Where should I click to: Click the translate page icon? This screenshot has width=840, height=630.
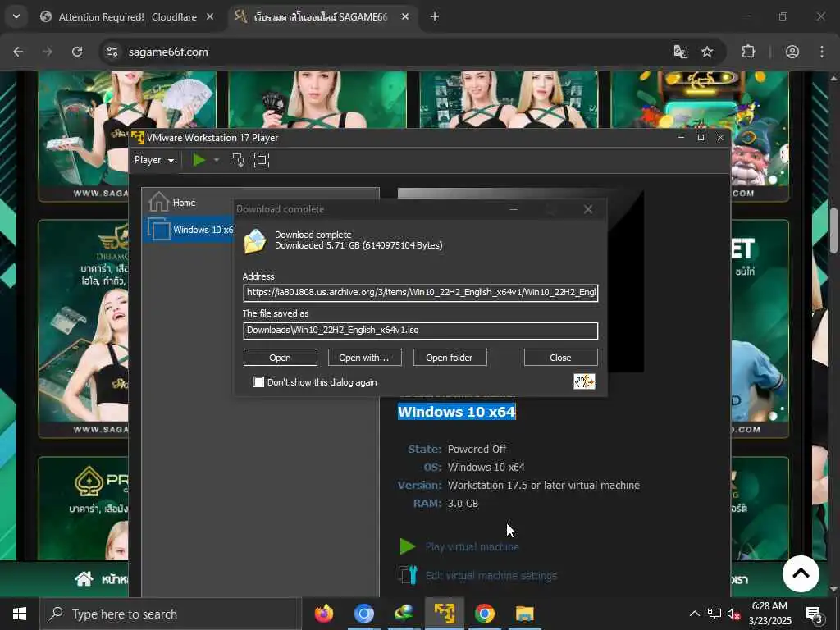coord(680,52)
